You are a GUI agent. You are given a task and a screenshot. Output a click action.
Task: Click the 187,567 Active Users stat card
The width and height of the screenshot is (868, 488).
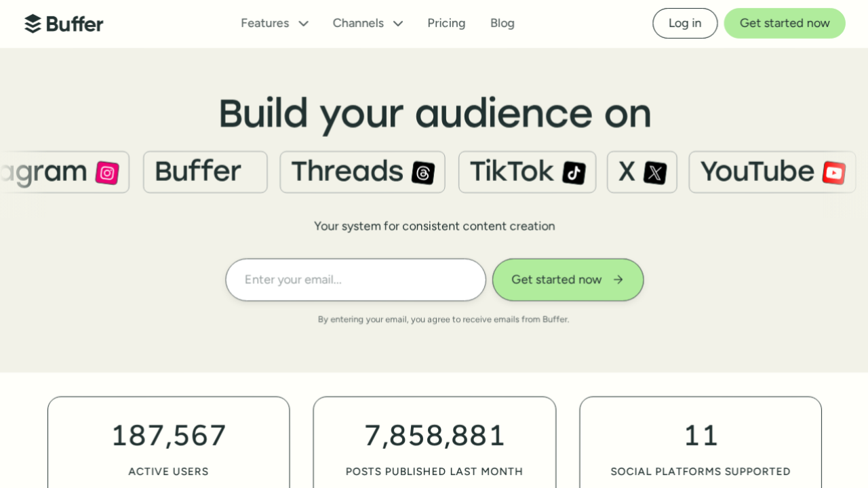tap(169, 442)
